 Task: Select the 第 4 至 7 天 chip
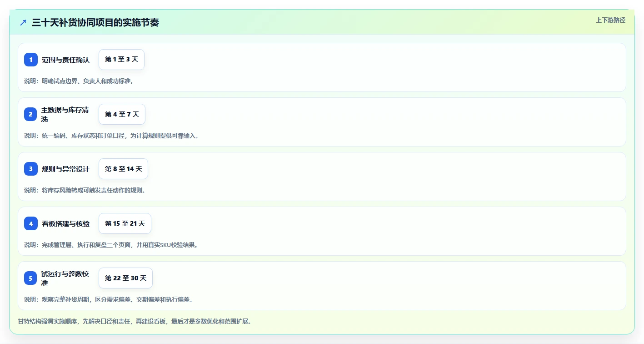(122, 114)
